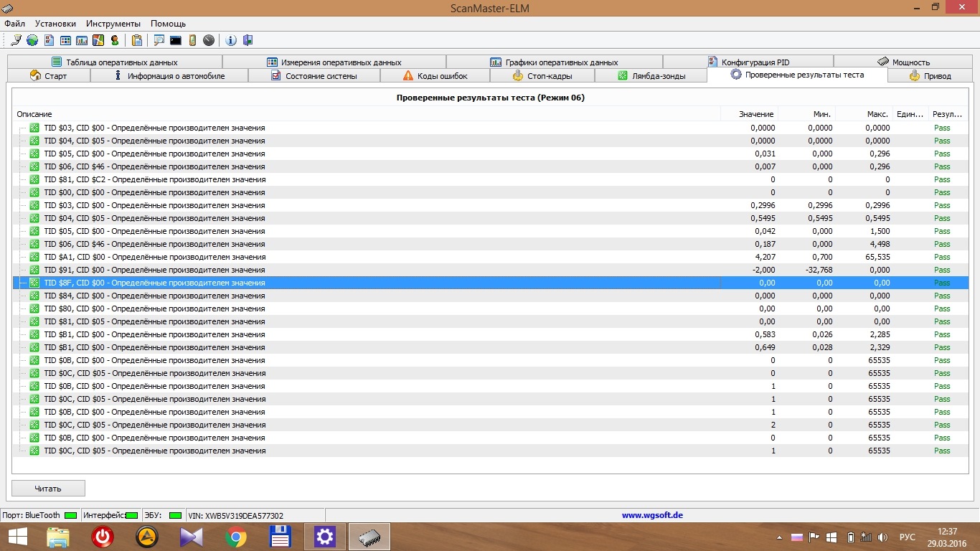Click the ЭБУ status indicator
980x551 pixels.
pyautogui.click(x=163, y=515)
